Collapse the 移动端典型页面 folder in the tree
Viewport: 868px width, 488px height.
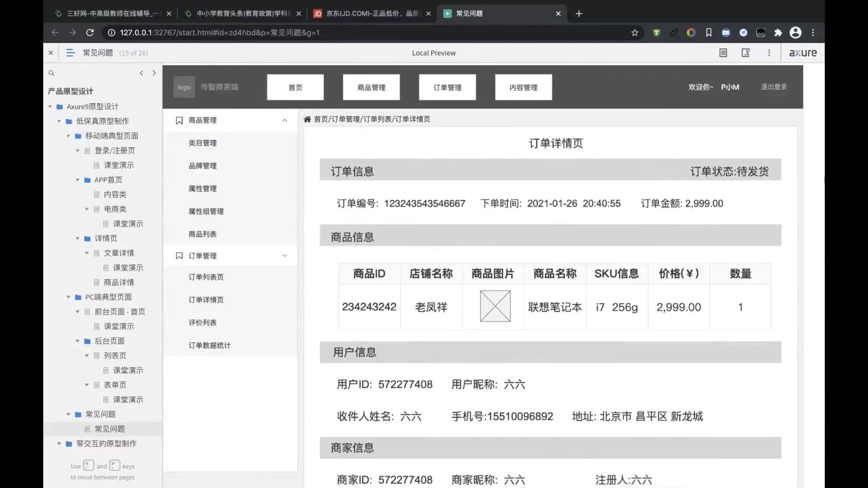[x=68, y=136]
